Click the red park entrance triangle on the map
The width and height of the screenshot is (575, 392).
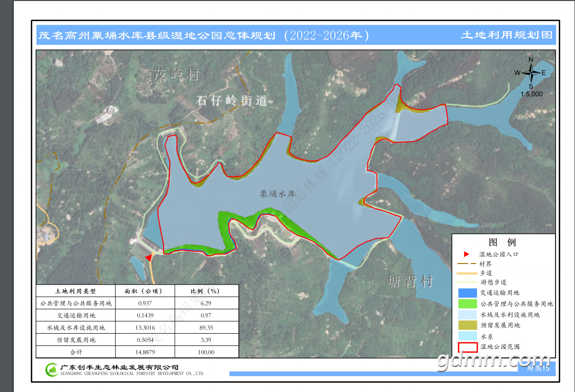pos(149,257)
